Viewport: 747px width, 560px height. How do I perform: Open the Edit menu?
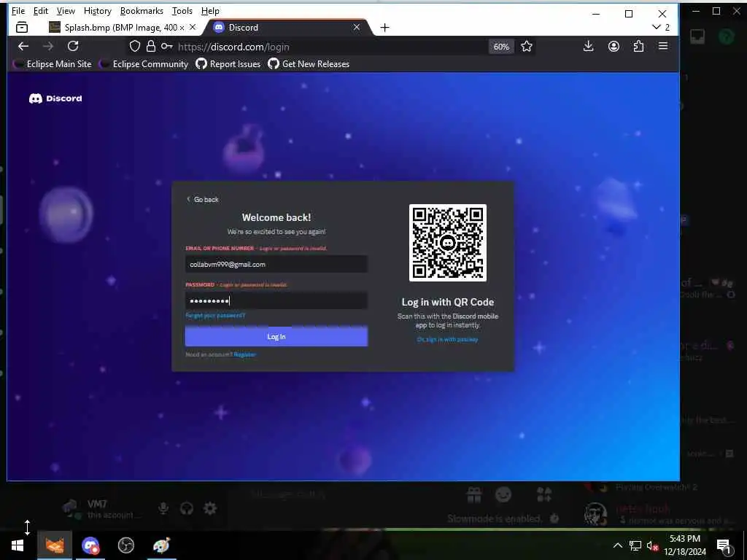[41, 10]
